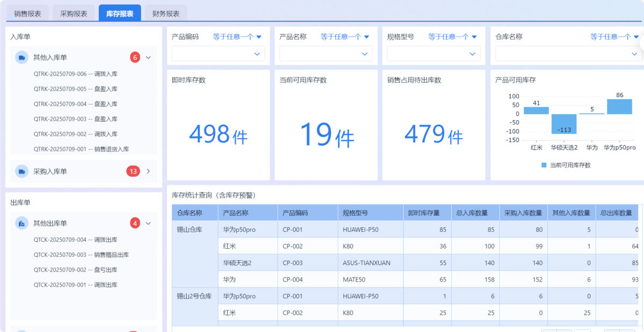Screen dimensions: 644x332
Task: Click the red badge showing 13
Action: tap(133, 172)
